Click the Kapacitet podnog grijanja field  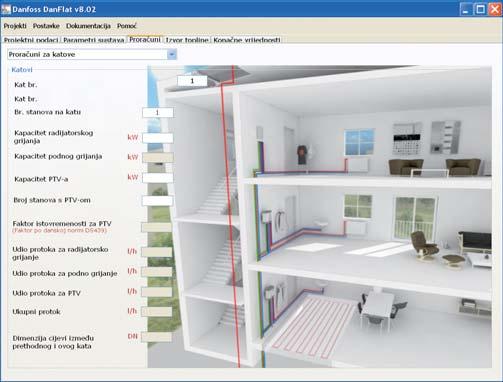[158, 157]
